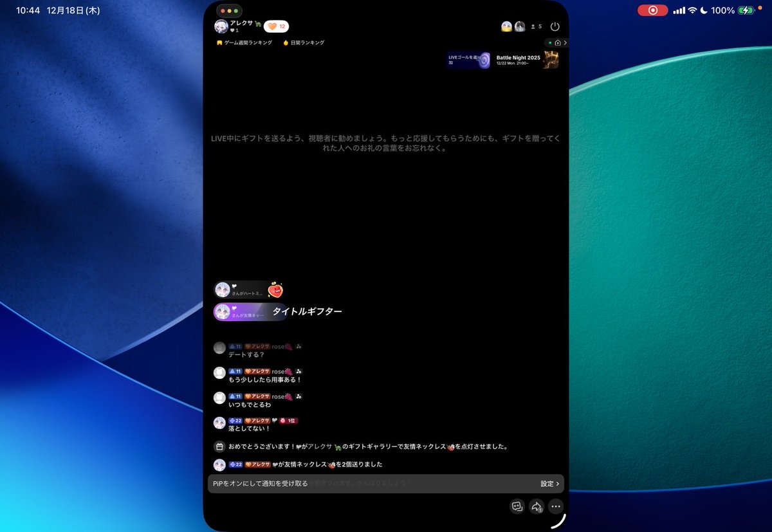Open the share arrow icon
The width and height of the screenshot is (772, 532).
click(537, 506)
